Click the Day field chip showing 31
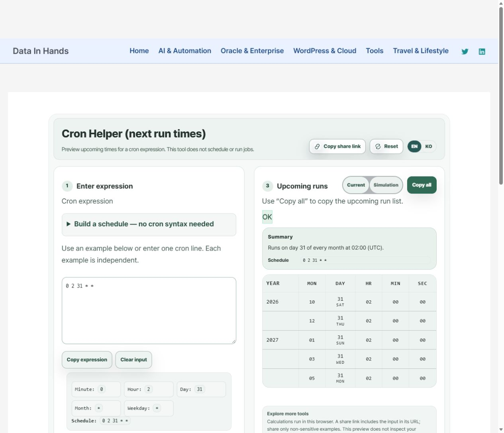The image size is (504, 433). [x=201, y=389]
